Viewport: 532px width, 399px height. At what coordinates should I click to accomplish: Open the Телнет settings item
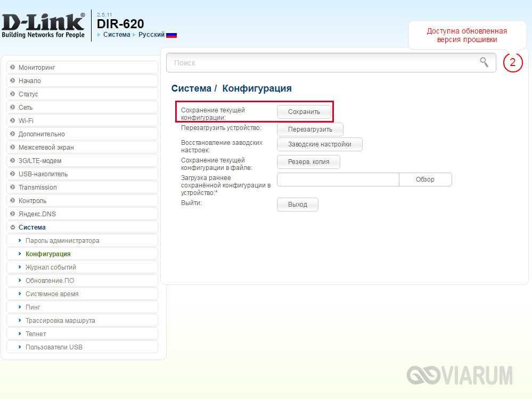(36, 334)
